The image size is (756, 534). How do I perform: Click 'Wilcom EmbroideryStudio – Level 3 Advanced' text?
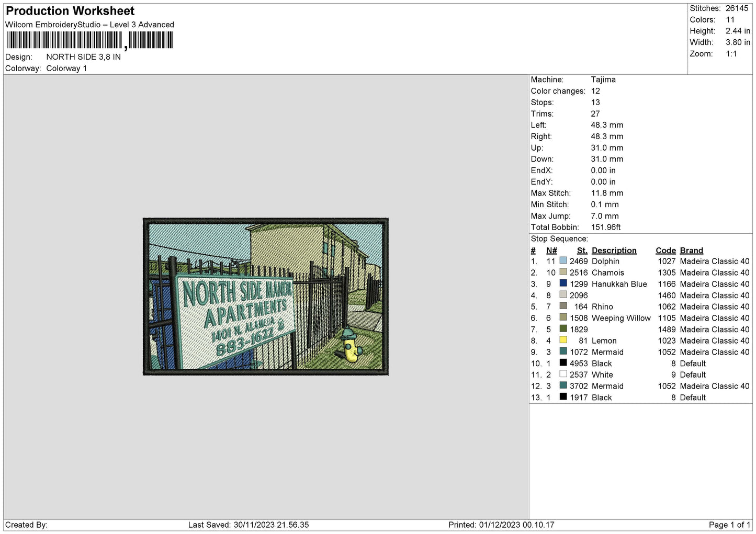89,25
